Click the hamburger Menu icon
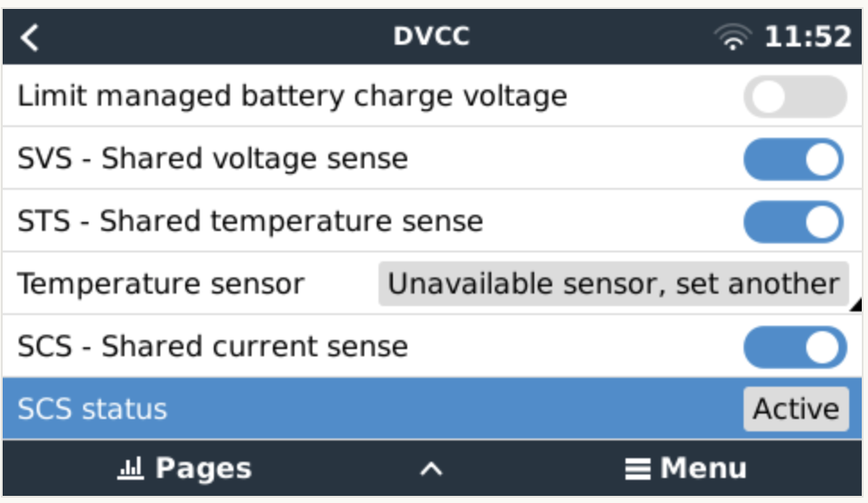The image size is (868, 503). [x=637, y=469]
